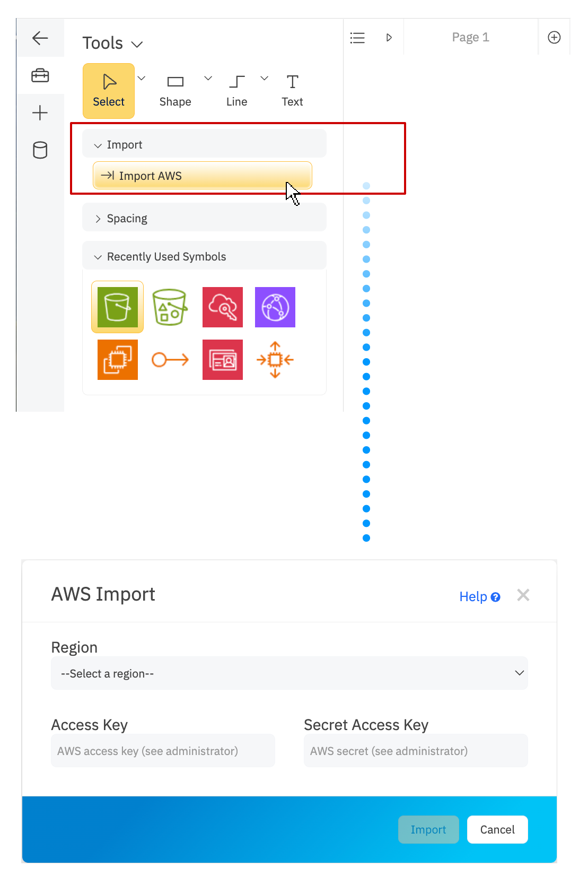The height and width of the screenshot is (876, 588).
Task: Collapse Recently Used Symbols section
Action: (x=204, y=256)
